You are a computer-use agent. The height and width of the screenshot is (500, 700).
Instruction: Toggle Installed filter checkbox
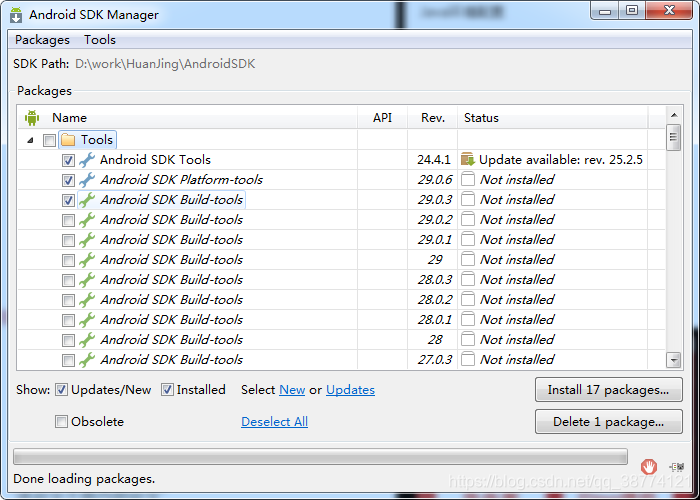167,390
